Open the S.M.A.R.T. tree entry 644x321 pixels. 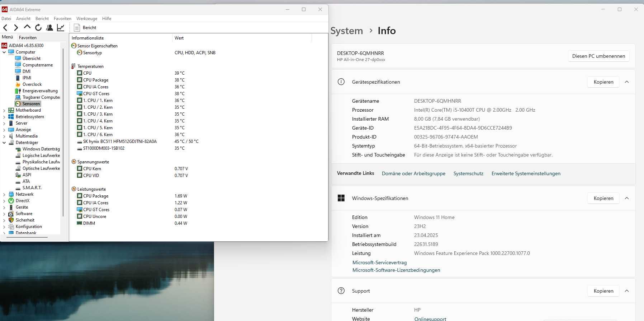pos(28,188)
